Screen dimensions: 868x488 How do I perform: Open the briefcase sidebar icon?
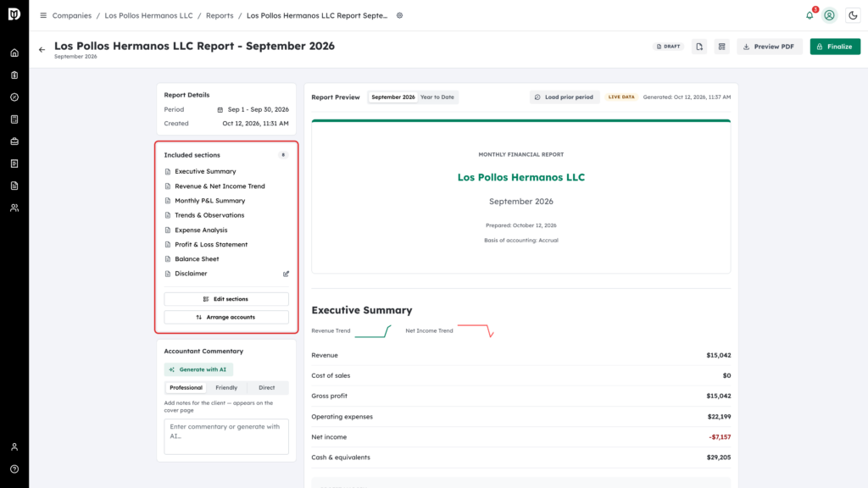click(14, 141)
